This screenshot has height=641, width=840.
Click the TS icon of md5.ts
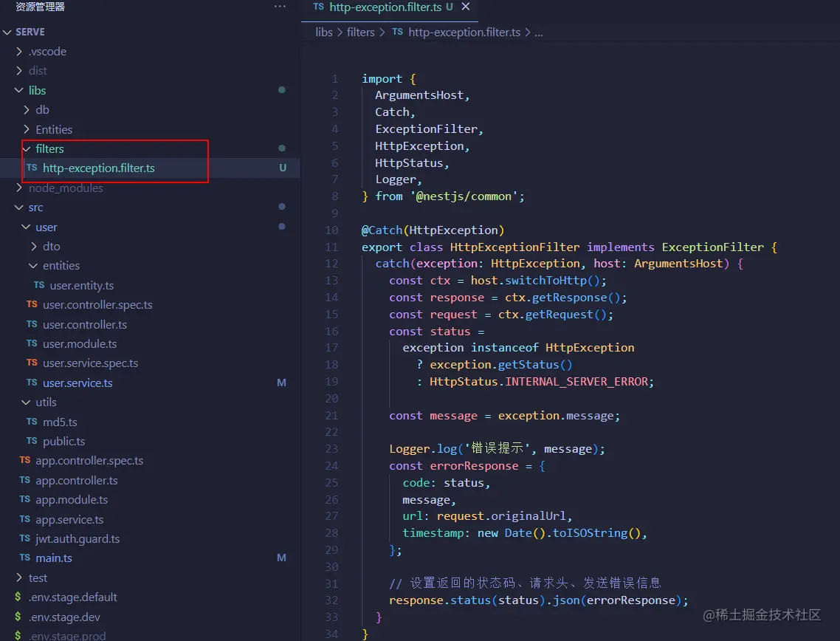click(32, 421)
